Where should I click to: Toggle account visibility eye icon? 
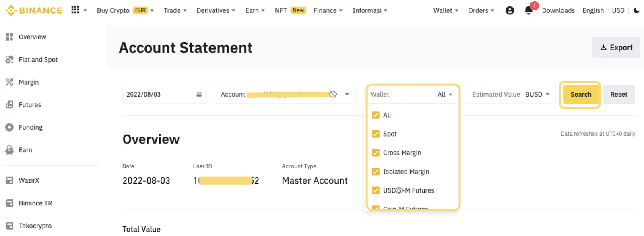point(333,94)
